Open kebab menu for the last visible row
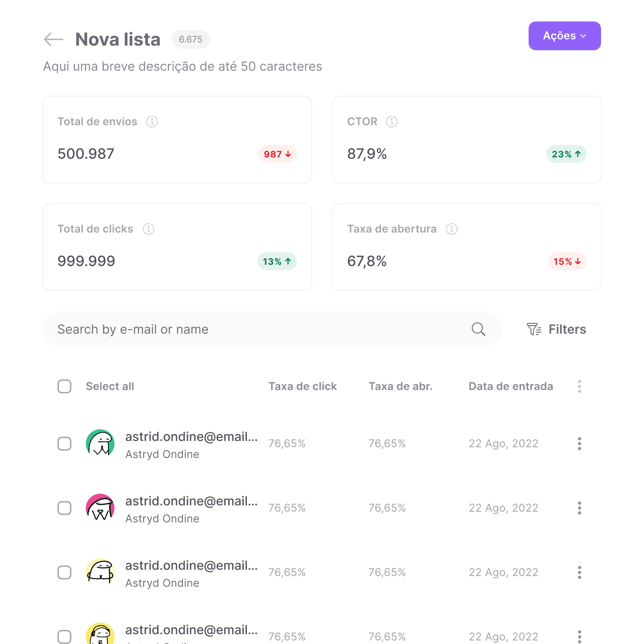The image size is (644, 644). 580,636
